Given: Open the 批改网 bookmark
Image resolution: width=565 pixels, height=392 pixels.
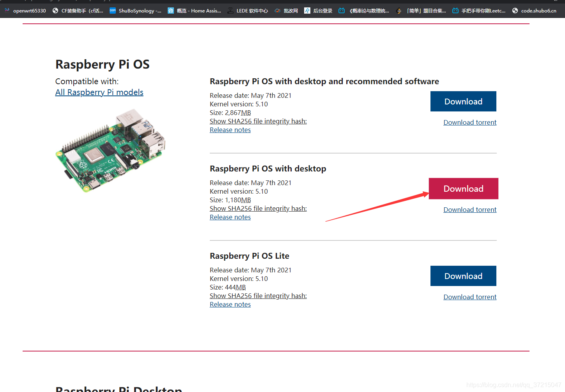Looking at the screenshot, I should pyautogui.click(x=286, y=11).
